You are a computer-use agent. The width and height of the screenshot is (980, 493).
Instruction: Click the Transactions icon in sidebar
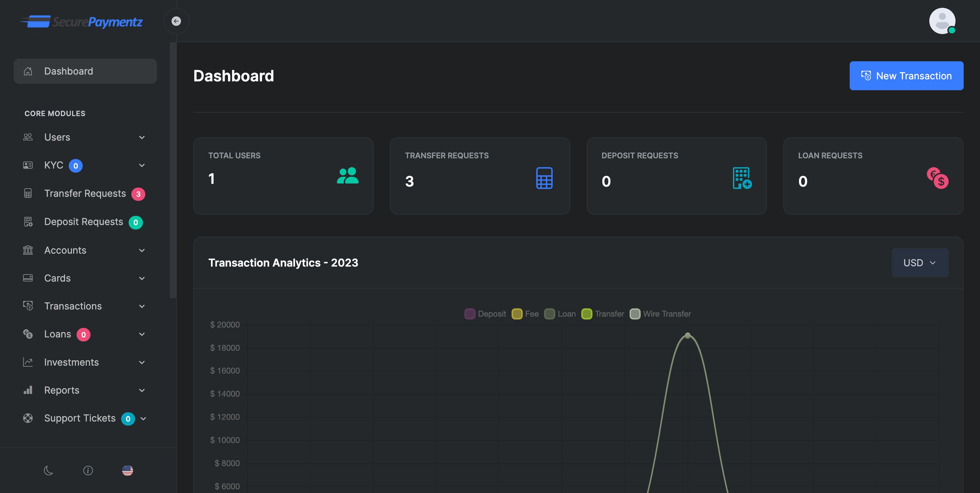click(28, 306)
